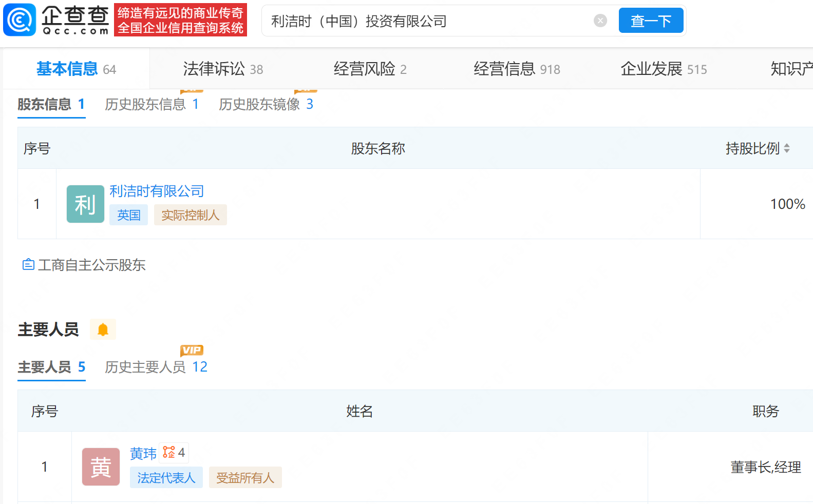Open the 企业发展 tab
Image resolution: width=813 pixels, height=504 pixels.
664,69
